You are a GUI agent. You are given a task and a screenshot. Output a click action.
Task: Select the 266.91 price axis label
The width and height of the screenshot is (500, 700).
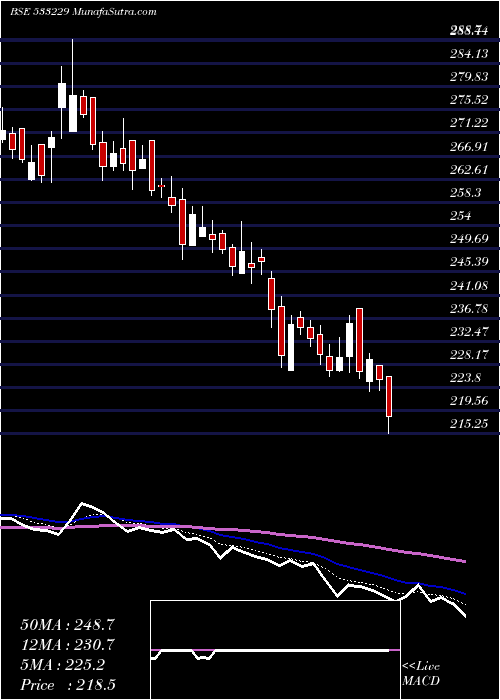468,146
